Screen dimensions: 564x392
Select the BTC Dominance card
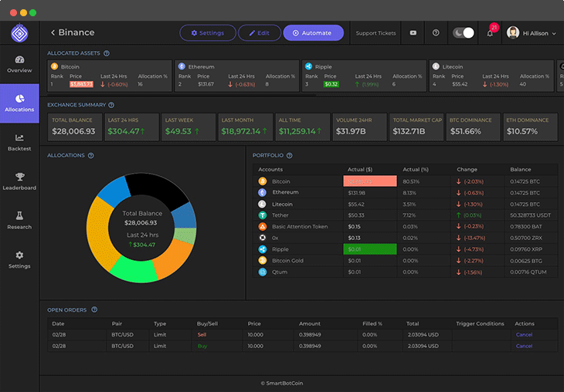coord(473,127)
